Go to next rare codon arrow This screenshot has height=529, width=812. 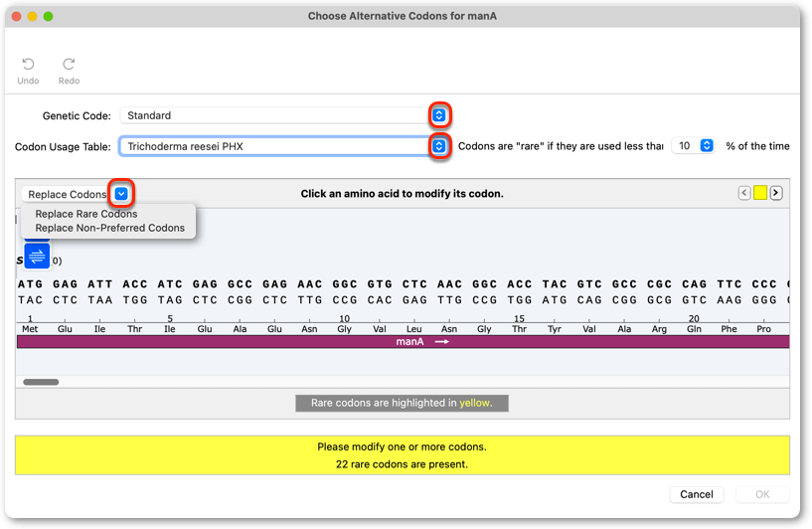(x=776, y=193)
